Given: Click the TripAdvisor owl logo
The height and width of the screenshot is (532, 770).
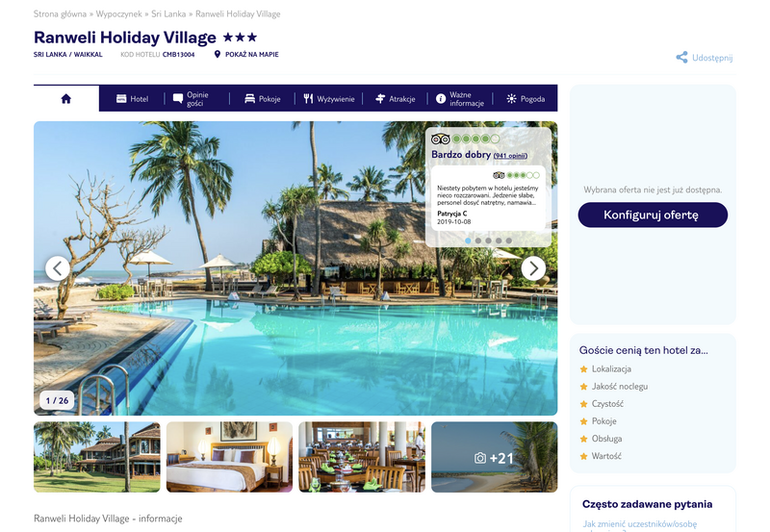Looking at the screenshot, I should pos(441,139).
